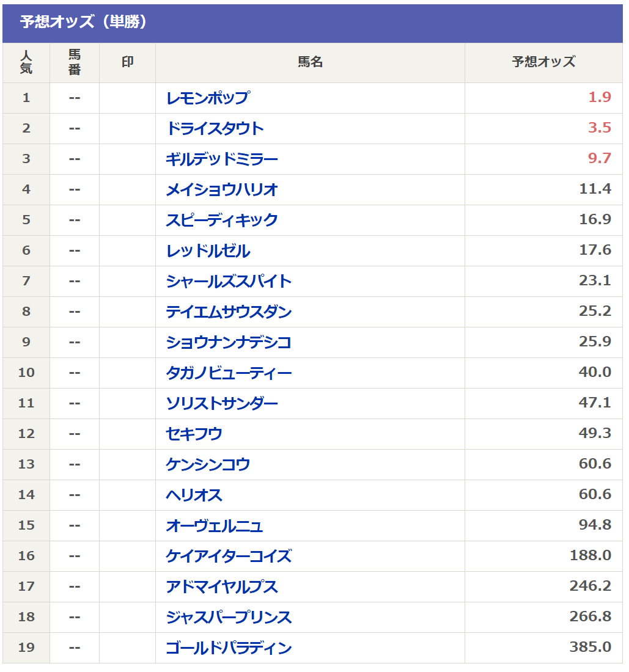
Task: Select the odds value 11.4
Action: (595, 189)
